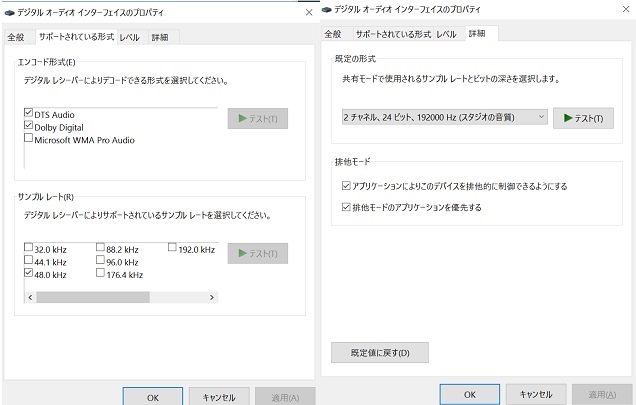636x405 pixels.
Task: Click speaker icon in right dialog title bar
Action: pyautogui.click(x=328, y=9)
